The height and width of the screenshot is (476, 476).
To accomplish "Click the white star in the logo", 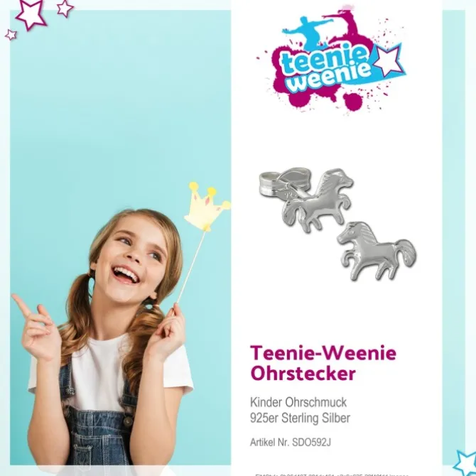I will pyautogui.click(x=388, y=61).
